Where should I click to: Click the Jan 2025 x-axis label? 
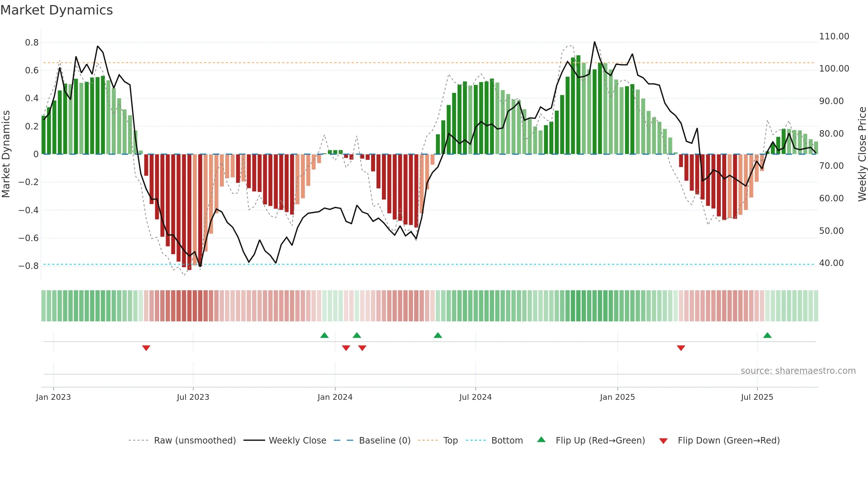tap(618, 397)
